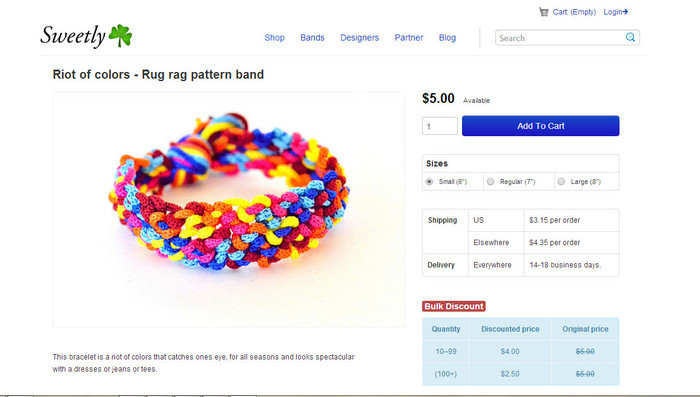Focus the Search text field
Image resolution: width=700 pixels, height=397 pixels.
pyautogui.click(x=560, y=38)
